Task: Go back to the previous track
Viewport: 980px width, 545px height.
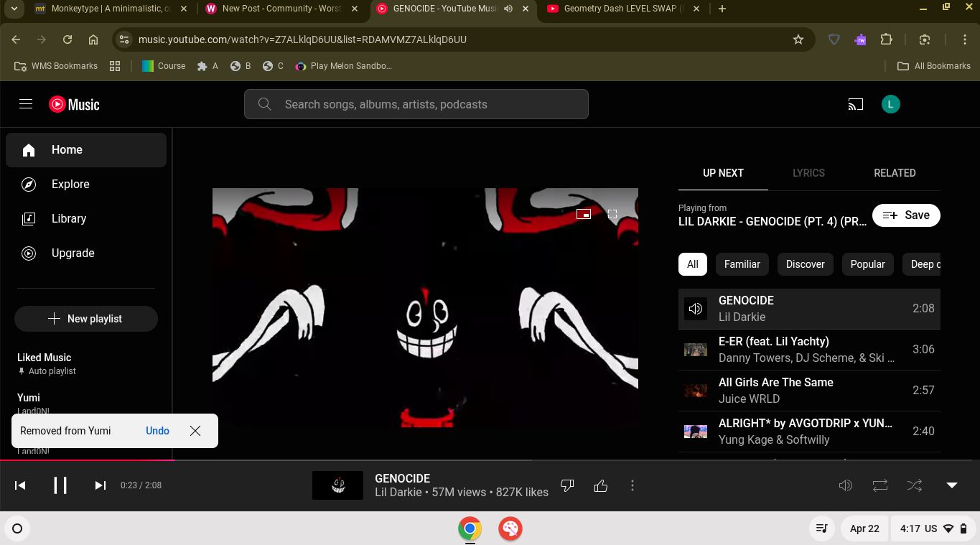Action: click(20, 485)
